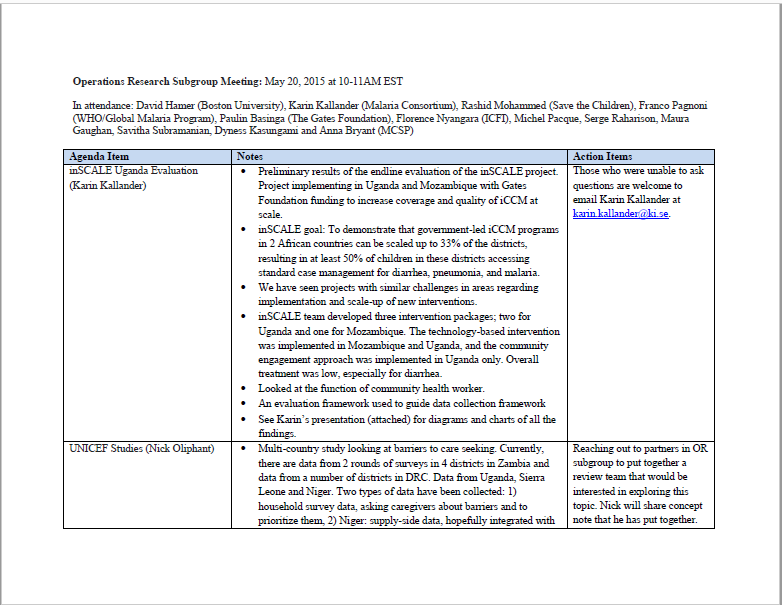Click the bullet starting 'inSCALE goal: To demonstrate'
The height and width of the screenshot is (605, 782).
point(408,251)
